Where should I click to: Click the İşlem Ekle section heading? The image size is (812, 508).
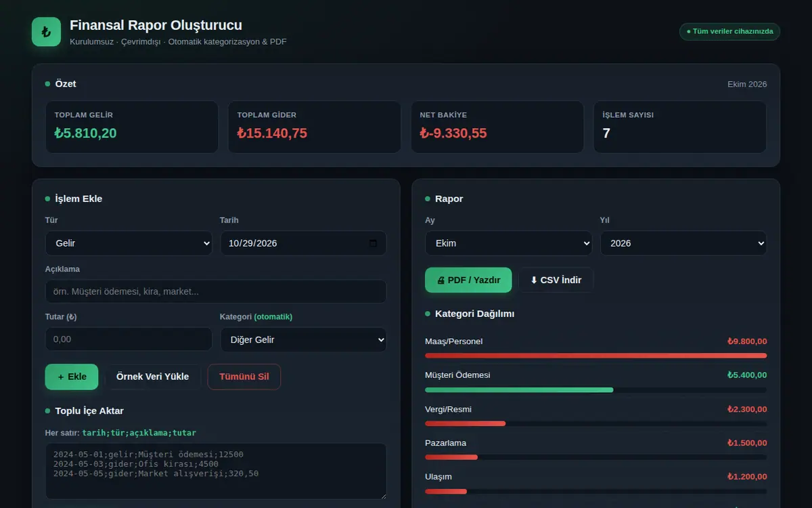[78, 198]
